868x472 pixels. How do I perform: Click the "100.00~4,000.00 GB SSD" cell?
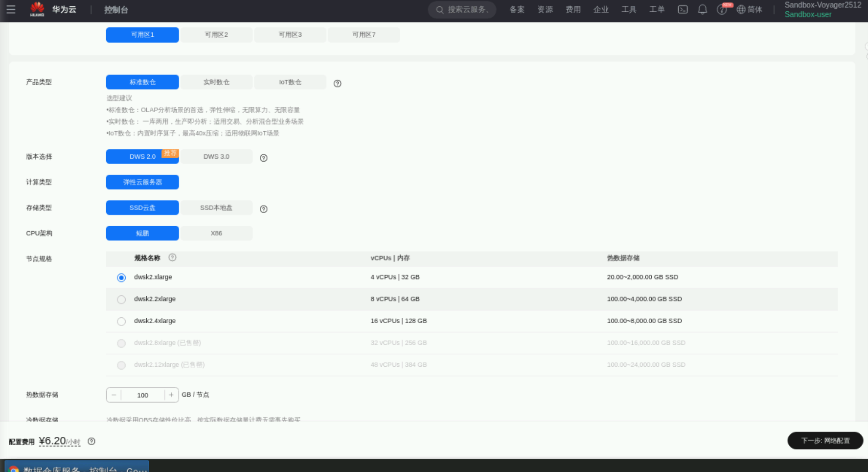(644, 299)
